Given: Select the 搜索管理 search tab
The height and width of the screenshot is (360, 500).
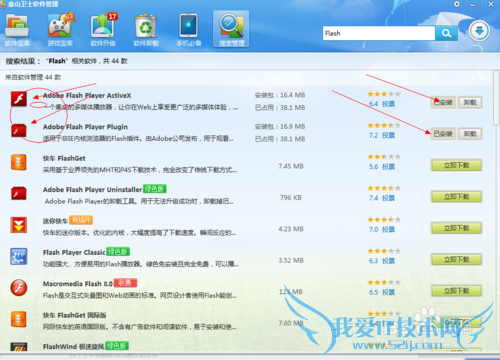Looking at the screenshot, I should click(231, 29).
